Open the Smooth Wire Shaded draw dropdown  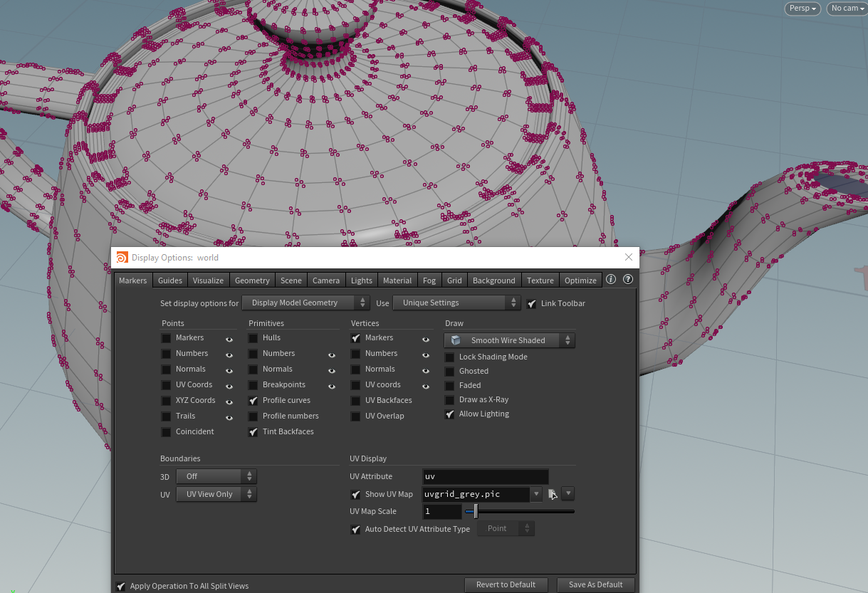pos(509,341)
